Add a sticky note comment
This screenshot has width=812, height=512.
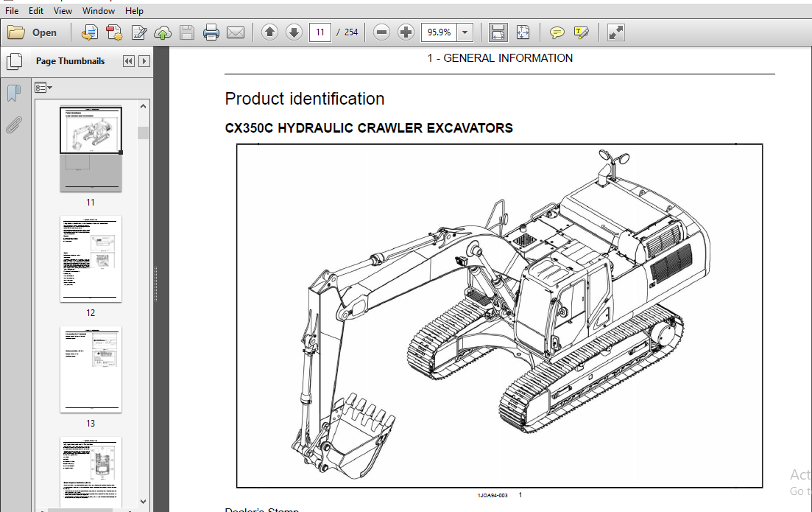point(557,32)
